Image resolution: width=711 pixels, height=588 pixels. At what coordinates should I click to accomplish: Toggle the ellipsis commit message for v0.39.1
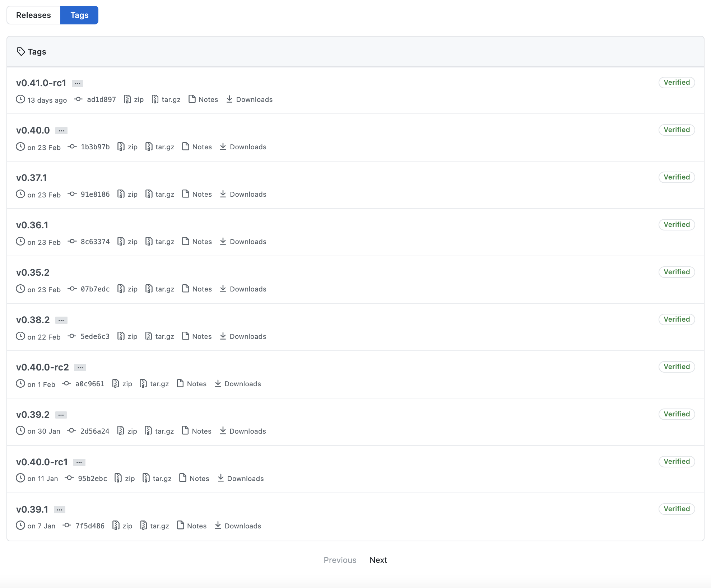click(x=60, y=510)
